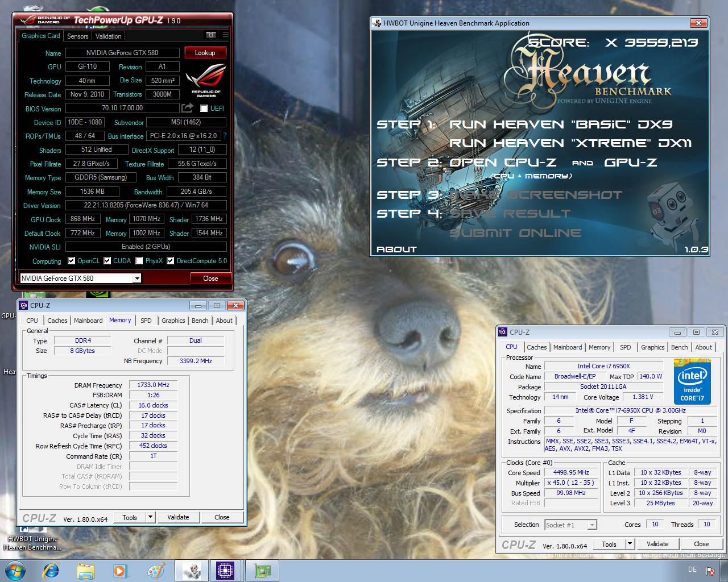The height and width of the screenshot is (582, 728).
Task: Click the Driver Version field in GPU-Z
Action: point(146,205)
